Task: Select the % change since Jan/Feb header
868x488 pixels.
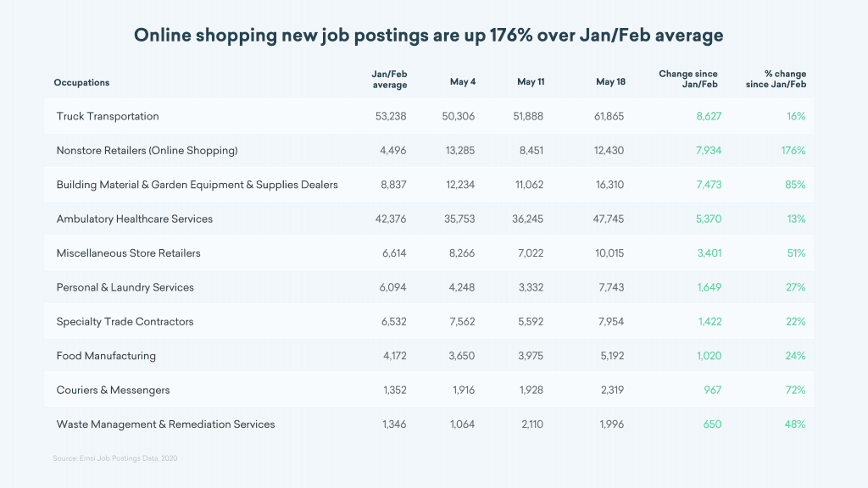Action: click(x=782, y=80)
